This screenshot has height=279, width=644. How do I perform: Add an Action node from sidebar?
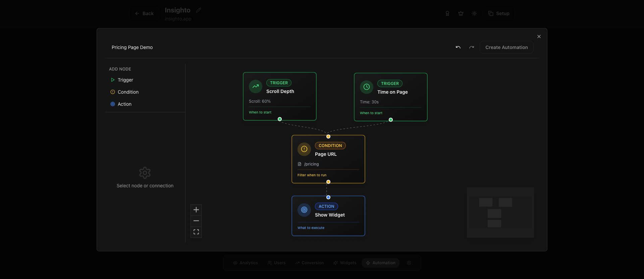point(124,104)
